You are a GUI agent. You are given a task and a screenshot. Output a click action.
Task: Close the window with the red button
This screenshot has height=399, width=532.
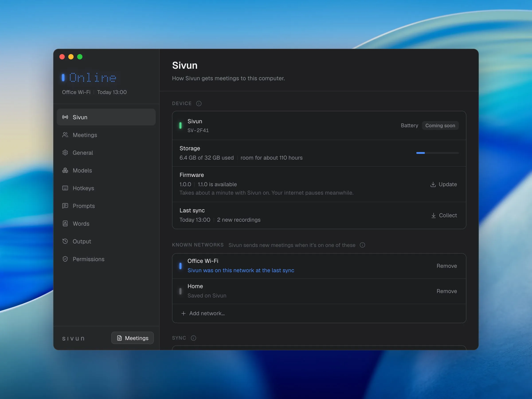(62, 57)
